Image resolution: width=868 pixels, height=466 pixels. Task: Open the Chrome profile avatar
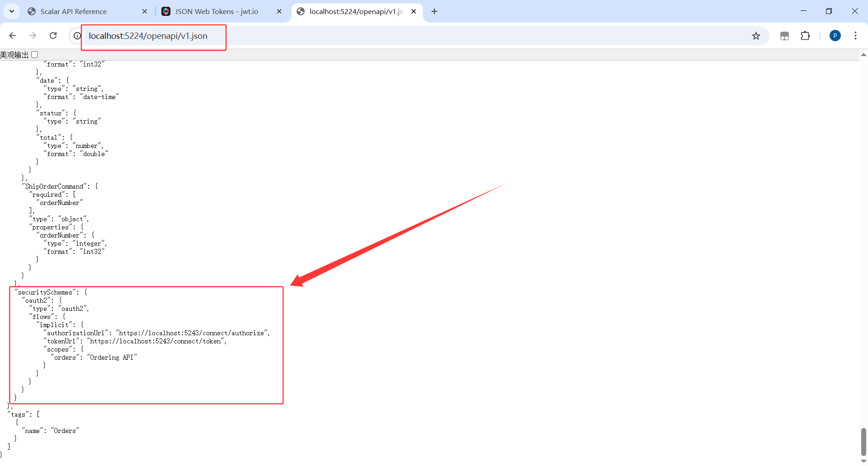tap(835, 36)
